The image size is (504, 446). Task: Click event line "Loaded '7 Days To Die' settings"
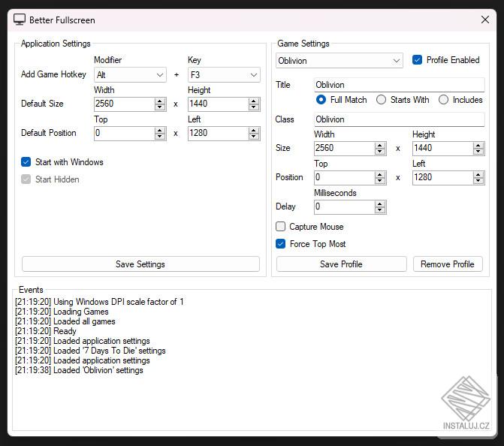click(90, 351)
